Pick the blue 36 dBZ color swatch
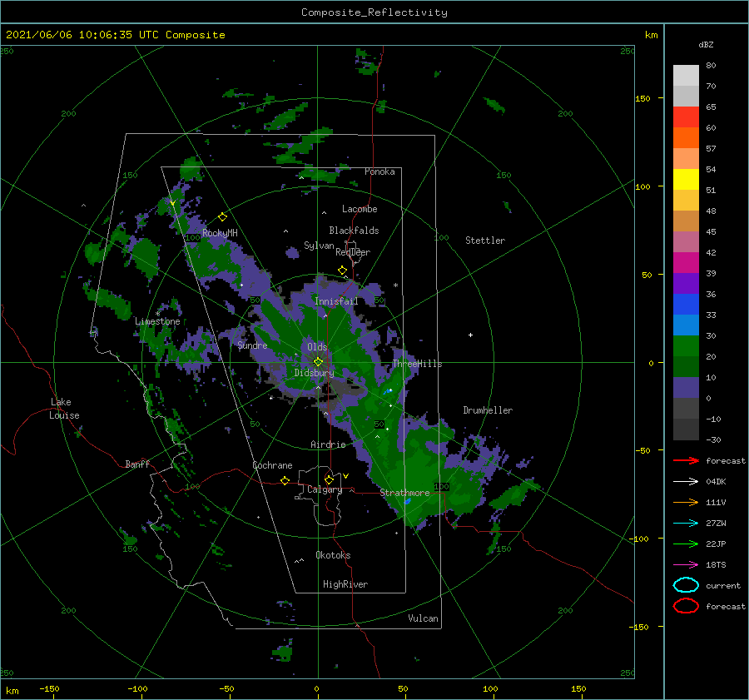The image size is (749, 700). [x=686, y=304]
